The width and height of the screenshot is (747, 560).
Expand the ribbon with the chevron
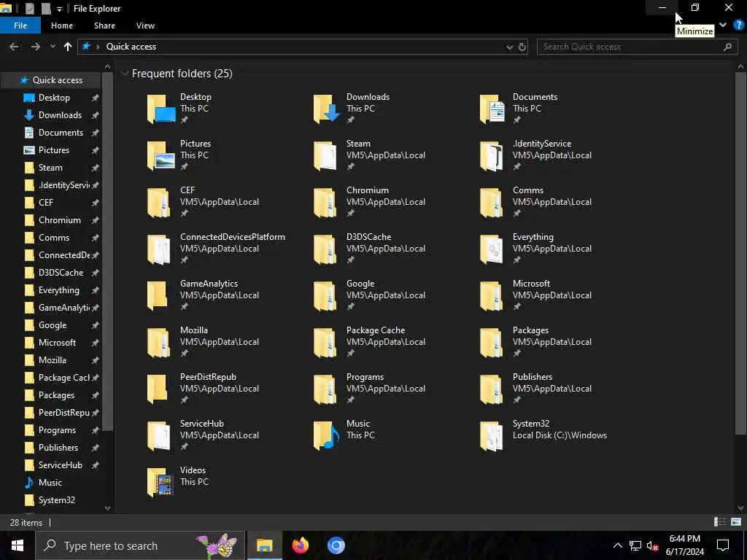tap(723, 26)
